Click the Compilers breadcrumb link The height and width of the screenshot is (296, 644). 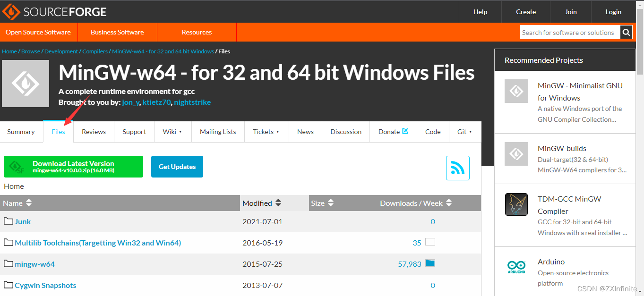click(x=95, y=51)
